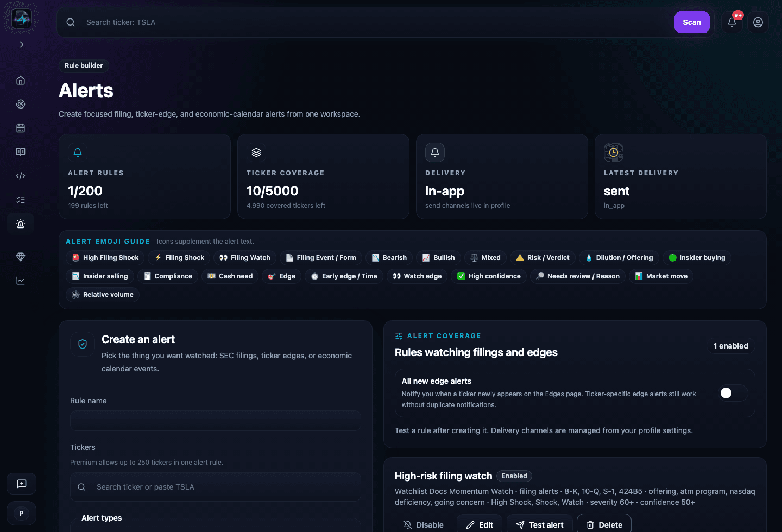The height and width of the screenshot is (532, 782).
Task: Click the P profile avatar in the sidebar
Action: (22, 513)
